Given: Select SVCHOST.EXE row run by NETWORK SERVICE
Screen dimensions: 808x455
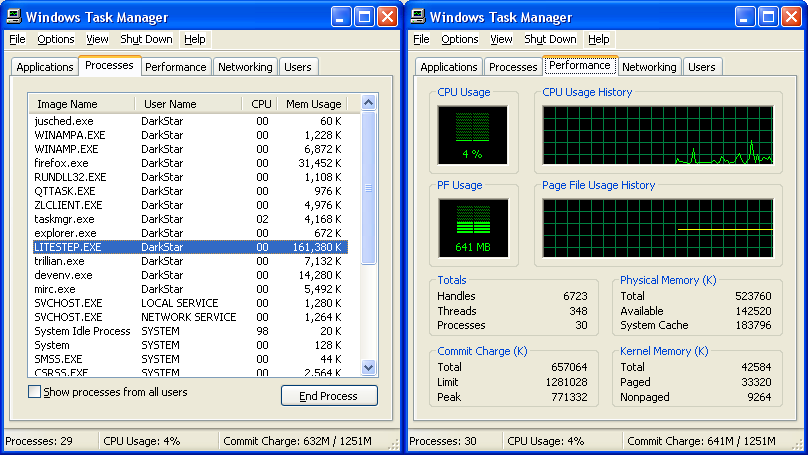Looking at the screenshot, I should pyautogui.click(x=190, y=317).
